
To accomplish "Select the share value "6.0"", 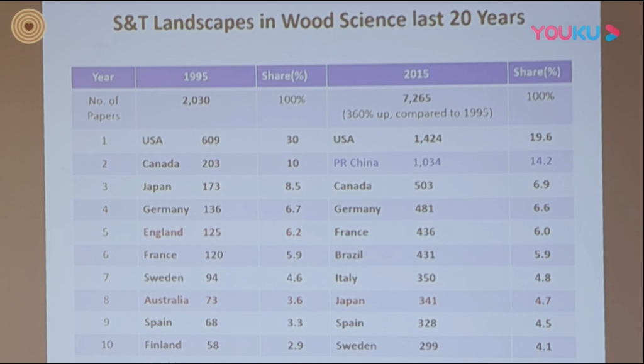I will 542,231.
